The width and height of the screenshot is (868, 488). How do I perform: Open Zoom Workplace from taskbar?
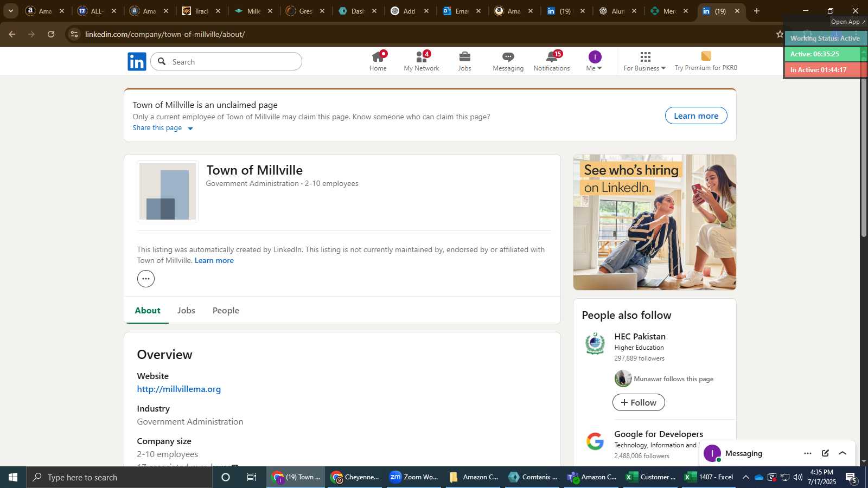pos(415,477)
